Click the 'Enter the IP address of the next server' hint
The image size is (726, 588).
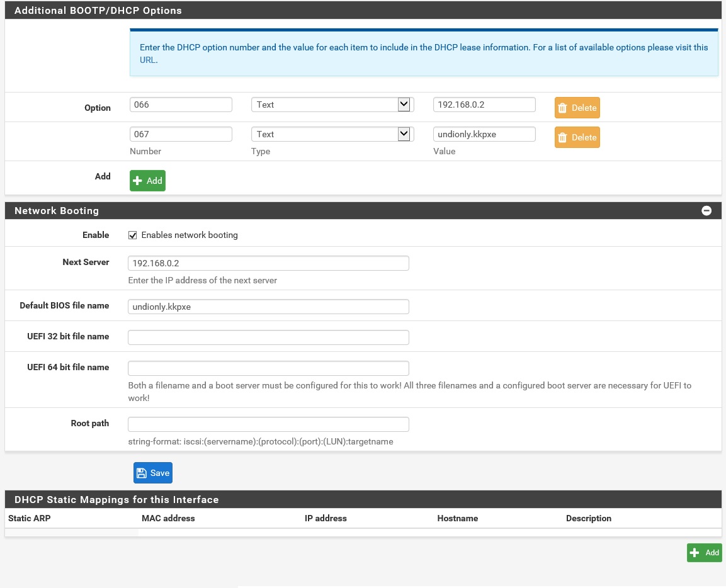coord(202,280)
